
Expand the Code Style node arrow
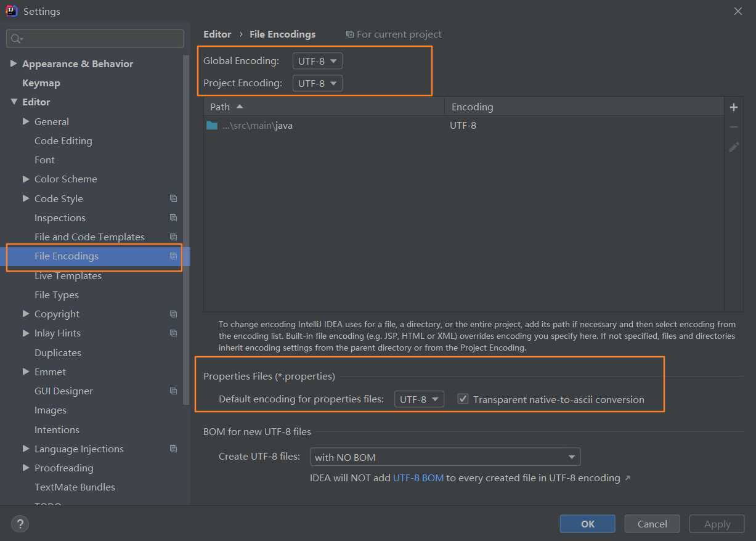point(26,198)
